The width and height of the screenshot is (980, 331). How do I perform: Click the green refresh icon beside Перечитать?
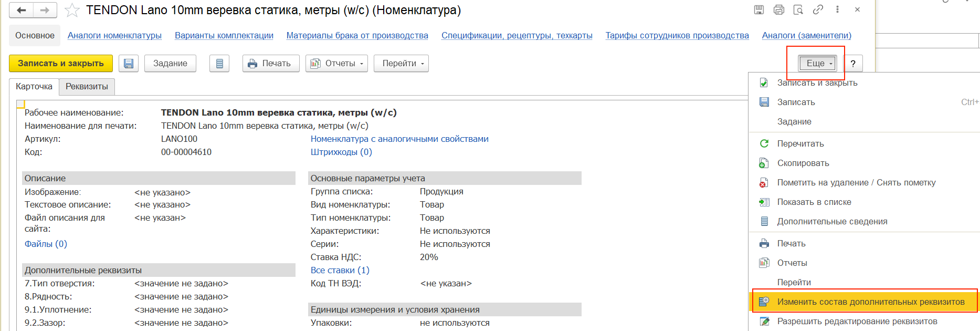click(x=764, y=143)
